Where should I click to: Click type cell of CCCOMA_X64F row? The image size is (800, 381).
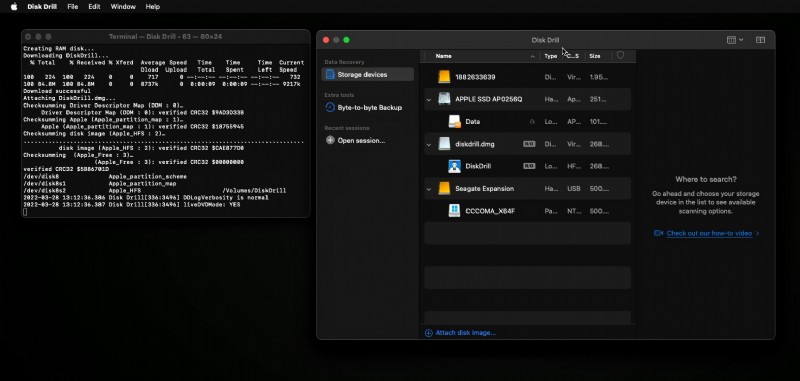point(551,211)
